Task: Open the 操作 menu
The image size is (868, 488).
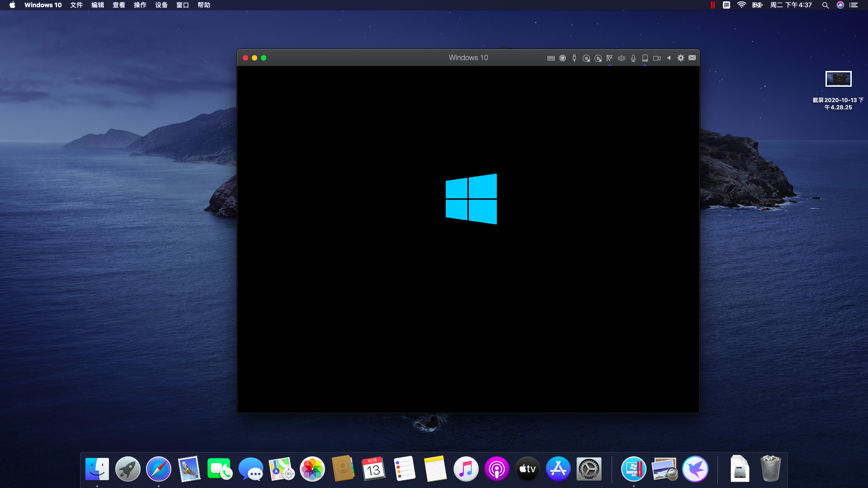Action: pyautogui.click(x=140, y=5)
